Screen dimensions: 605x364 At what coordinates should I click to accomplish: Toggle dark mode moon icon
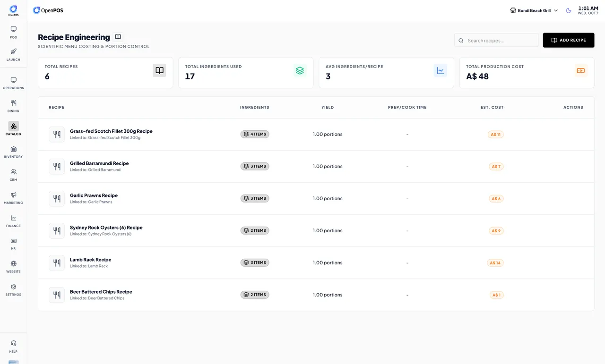coord(569,10)
